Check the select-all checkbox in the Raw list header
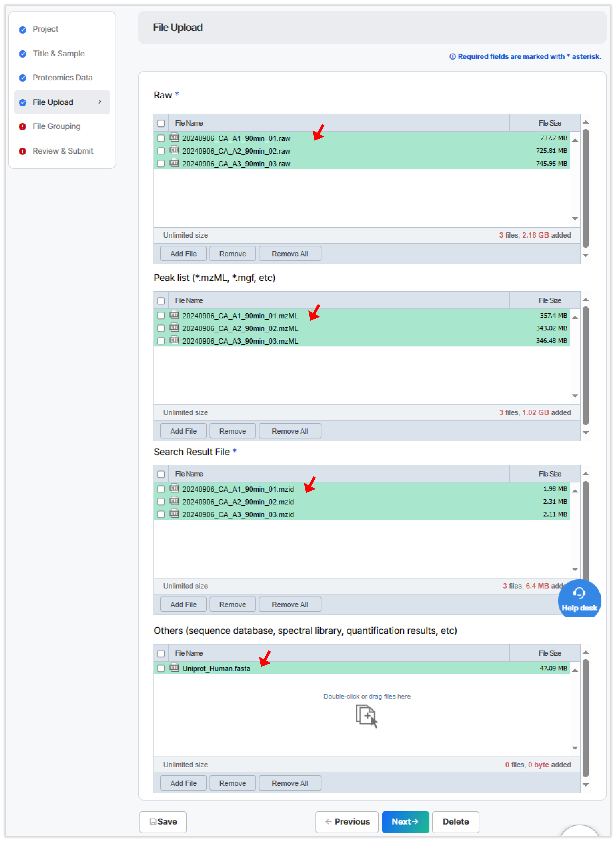 click(161, 123)
